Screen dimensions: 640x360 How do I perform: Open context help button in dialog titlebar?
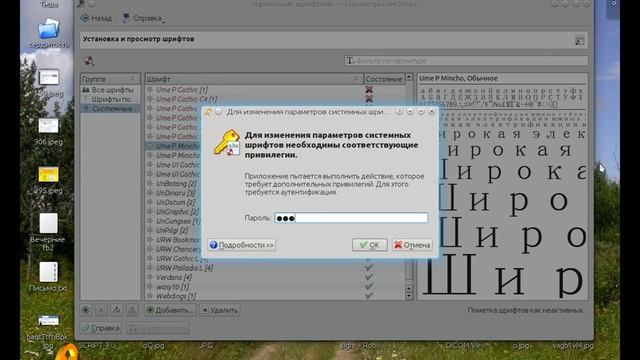click(399, 111)
